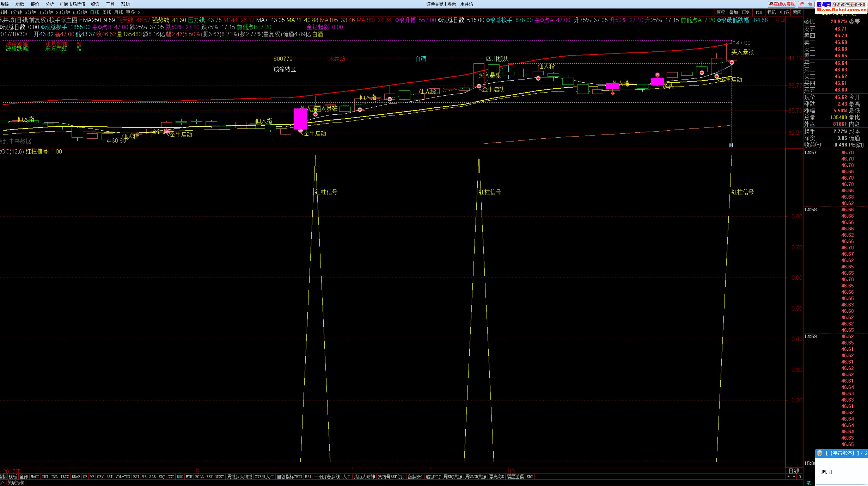
Task: Open the 报价 menu
Action: coord(35,4)
